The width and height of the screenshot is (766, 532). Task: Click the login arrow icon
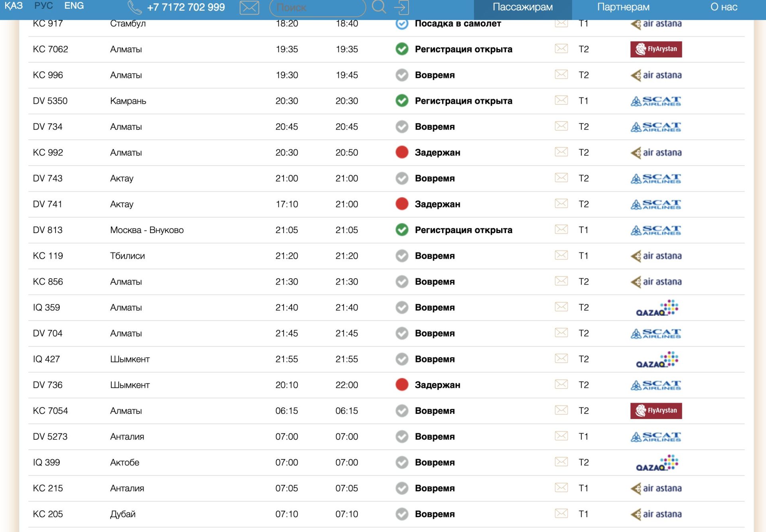click(x=401, y=7)
